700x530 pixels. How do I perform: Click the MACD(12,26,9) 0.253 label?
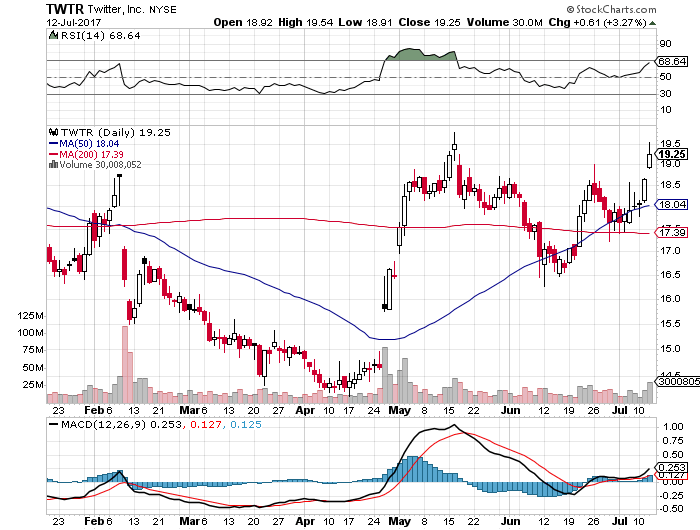[121, 424]
